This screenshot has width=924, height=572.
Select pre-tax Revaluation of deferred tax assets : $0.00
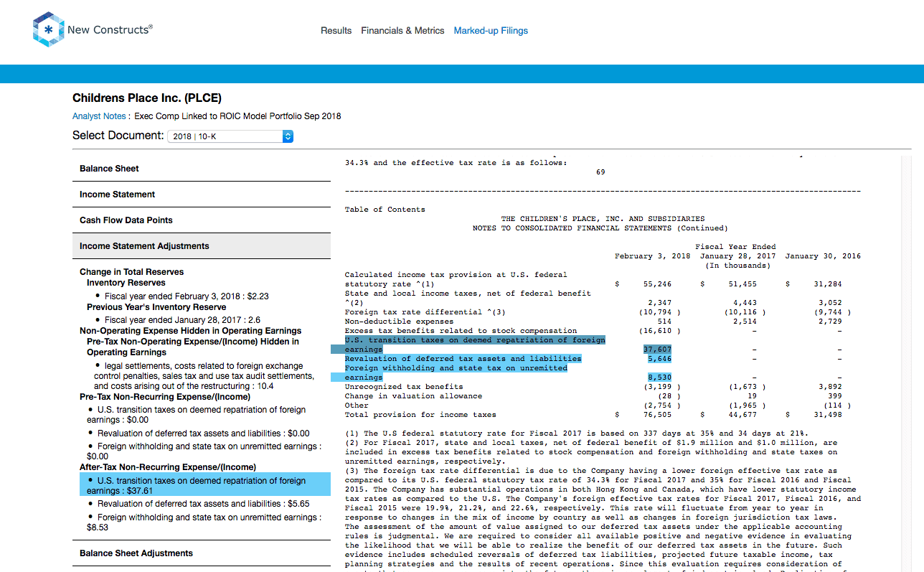204,433
